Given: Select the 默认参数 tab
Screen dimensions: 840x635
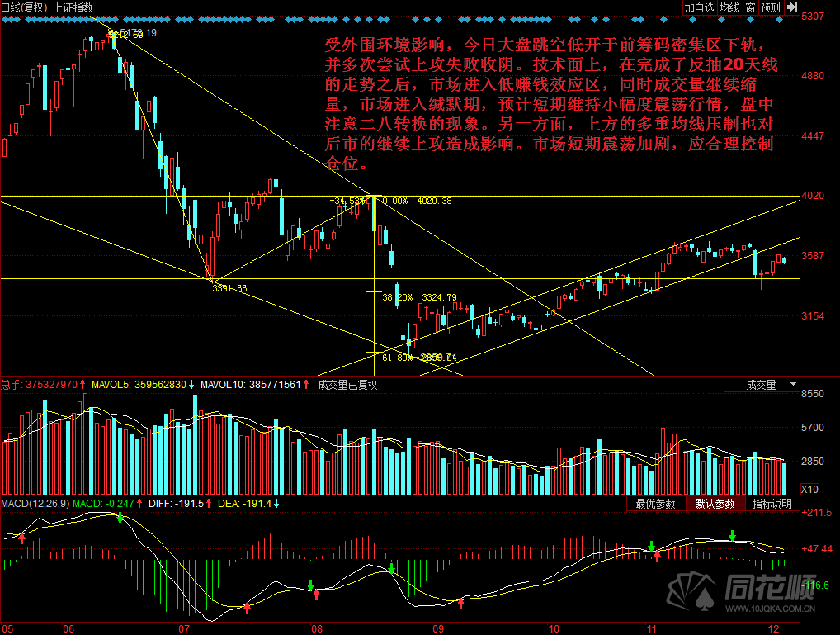Looking at the screenshot, I should click(715, 504).
